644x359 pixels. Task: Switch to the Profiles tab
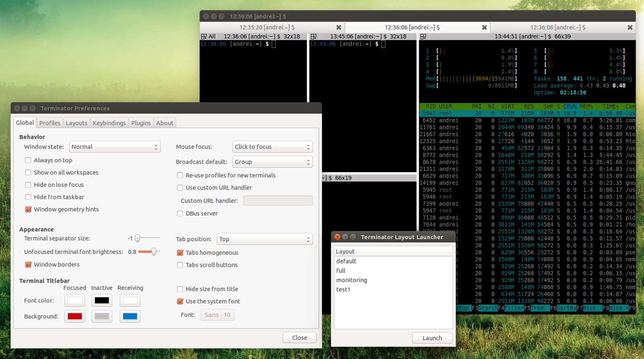(49, 122)
